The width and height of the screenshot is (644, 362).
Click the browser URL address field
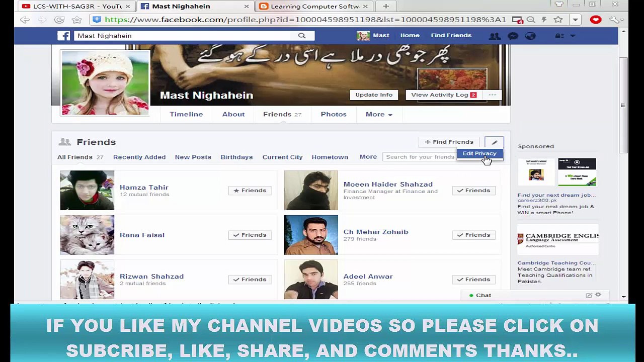click(305, 20)
